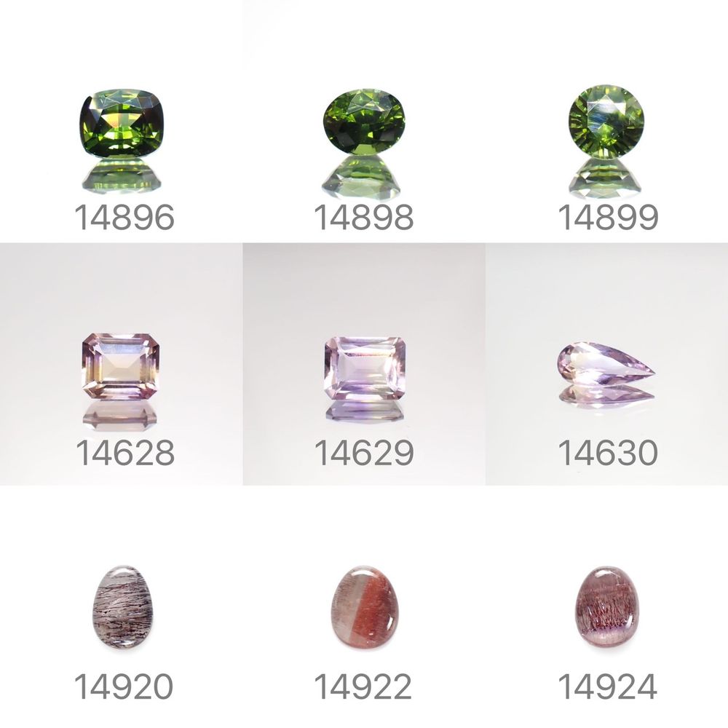Click the item number 14630 label
The height and width of the screenshot is (728, 728).
pos(608,453)
